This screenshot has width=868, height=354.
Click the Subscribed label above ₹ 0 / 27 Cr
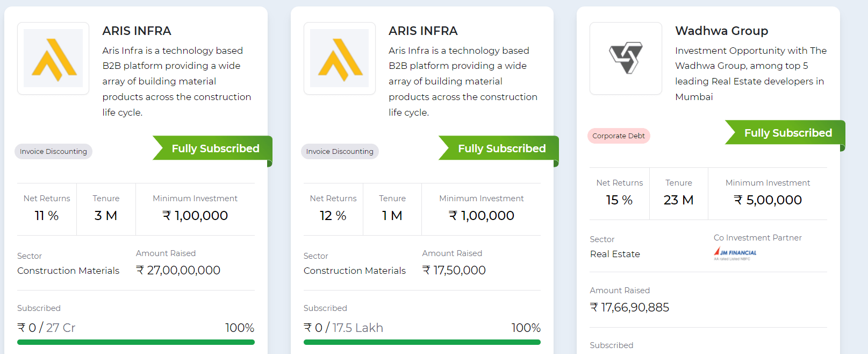[39, 308]
